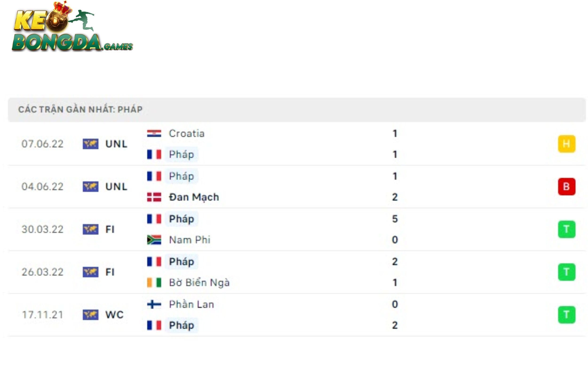This screenshot has width=588, height=368.
Task: Open the Đan Mạch team link
Action: click(x=194, y=197)
